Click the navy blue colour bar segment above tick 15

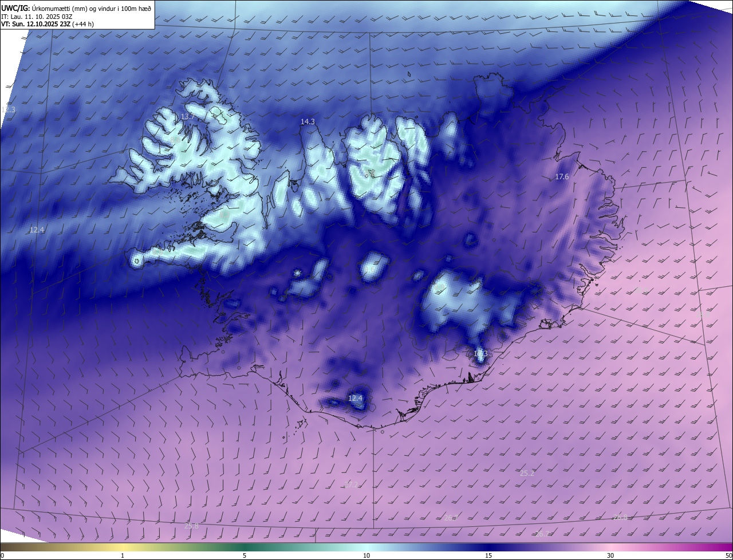488,547
